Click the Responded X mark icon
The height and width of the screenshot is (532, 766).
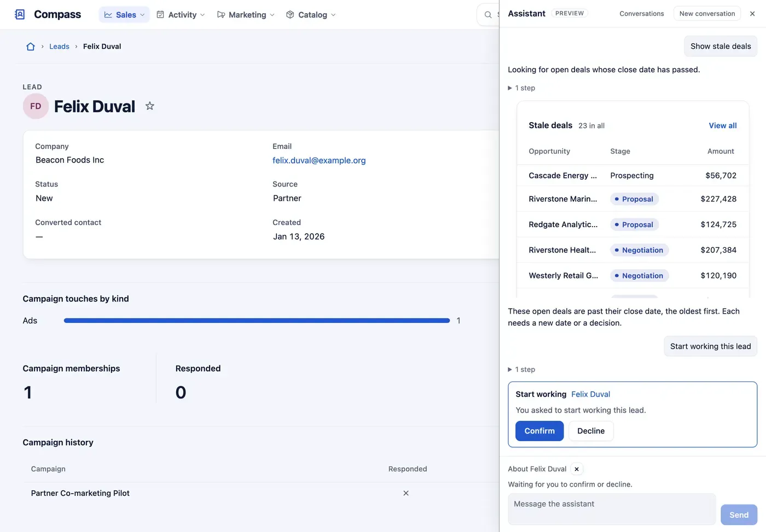[406, 493]
